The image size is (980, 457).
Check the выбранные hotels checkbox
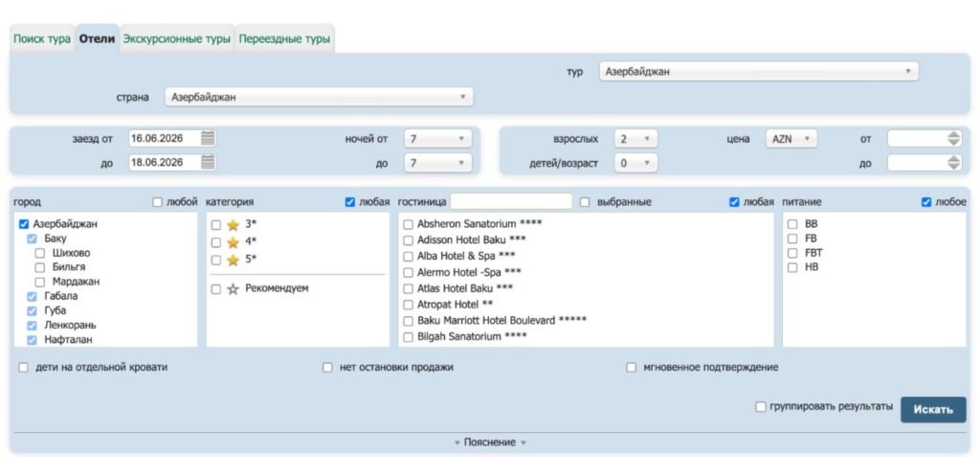coord(585,202)
